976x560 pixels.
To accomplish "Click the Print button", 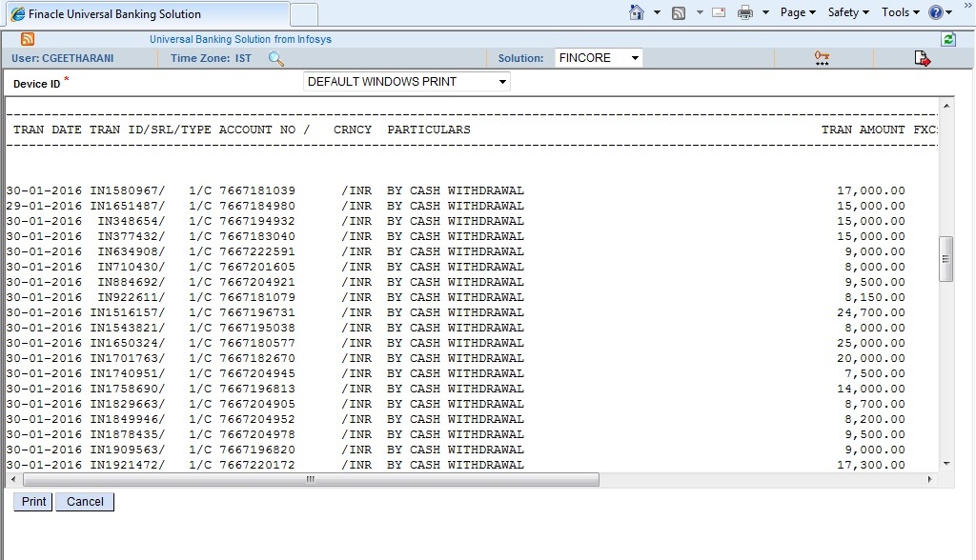I will (31, 502).
